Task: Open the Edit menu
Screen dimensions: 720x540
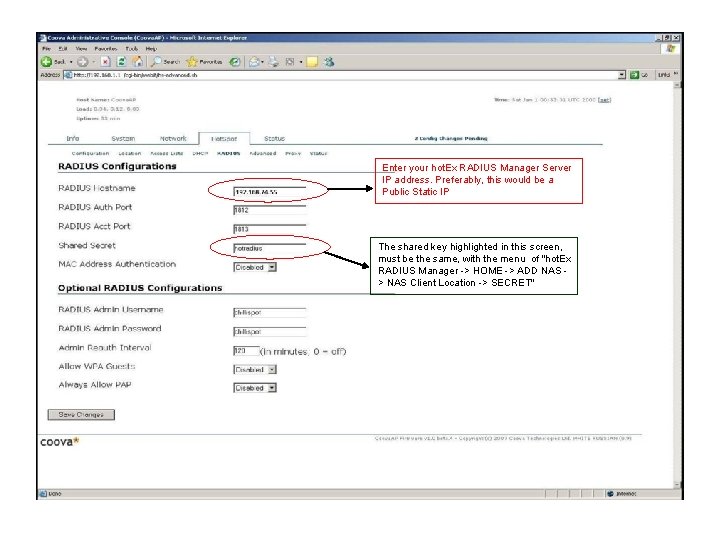Action: 63,49
